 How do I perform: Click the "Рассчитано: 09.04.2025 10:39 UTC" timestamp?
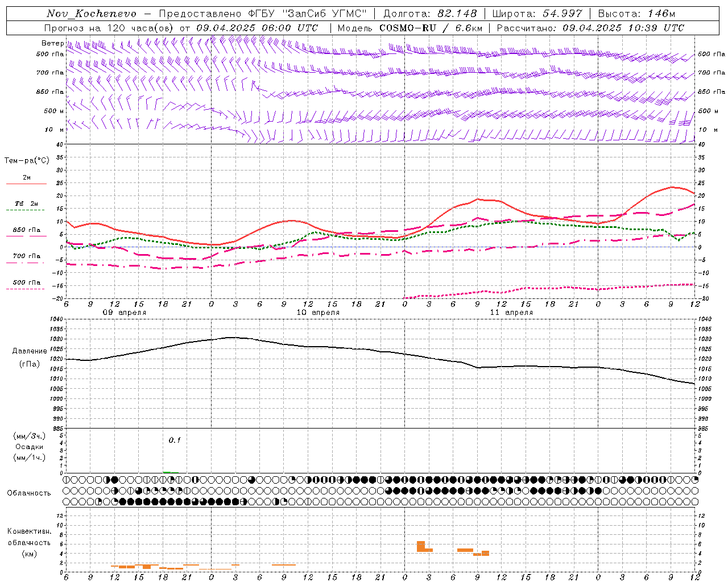coord(591,28)
